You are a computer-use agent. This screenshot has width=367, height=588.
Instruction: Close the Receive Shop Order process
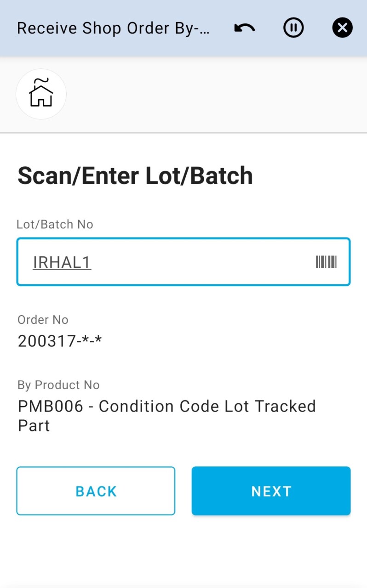pos(342,28)
